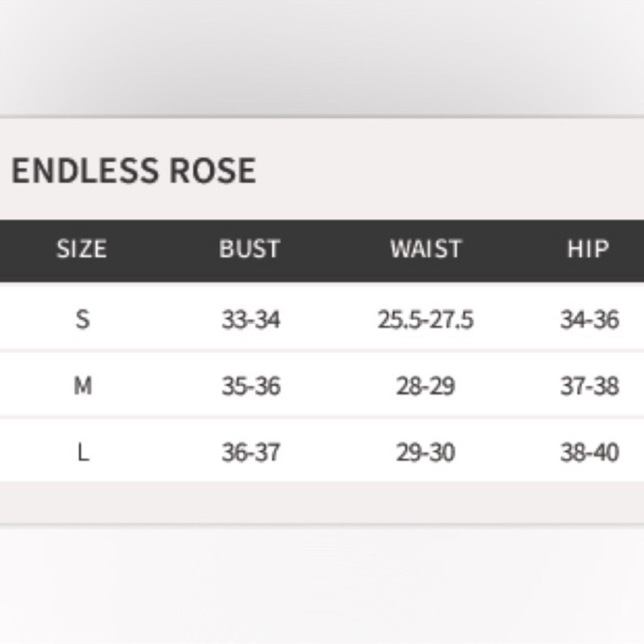Click bust measurement 35-36
Image resolution: width=644 pixels, height=644 pixels.
pyautogui.click(x=251, y=386)
